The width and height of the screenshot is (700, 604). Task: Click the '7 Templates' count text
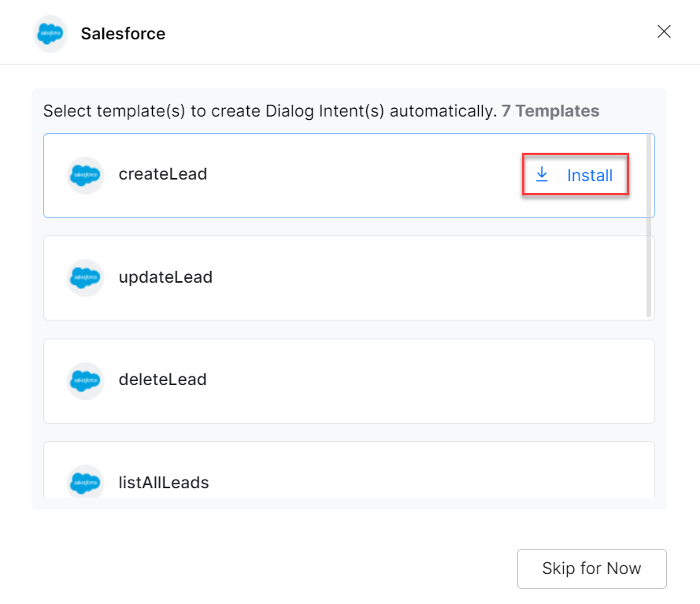click(550, 111)
